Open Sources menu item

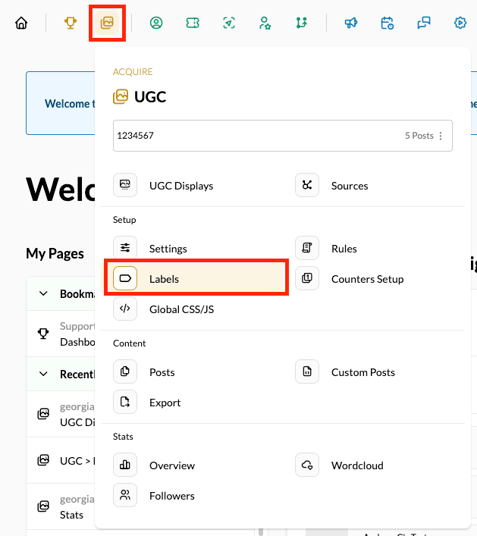click(349, 186)
